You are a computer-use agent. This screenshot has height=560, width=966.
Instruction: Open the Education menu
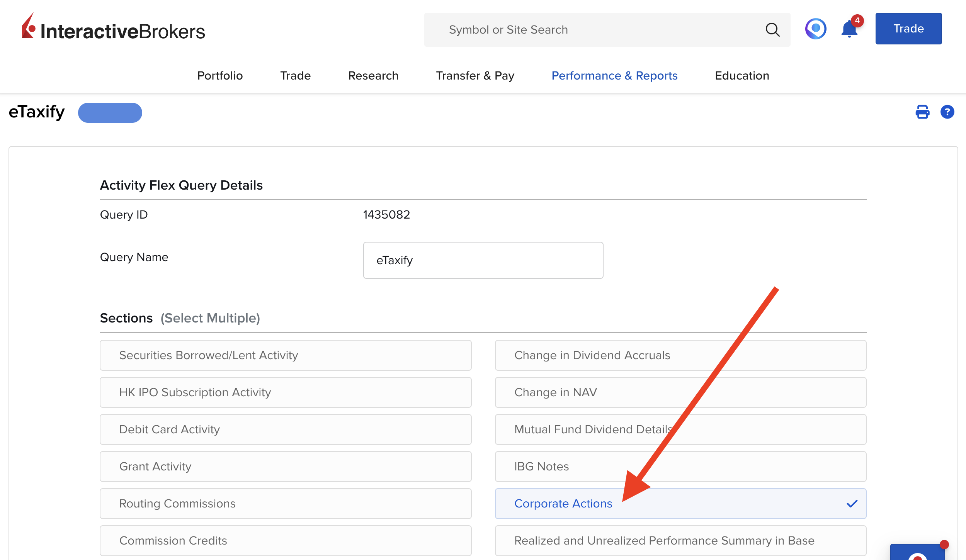742,76
